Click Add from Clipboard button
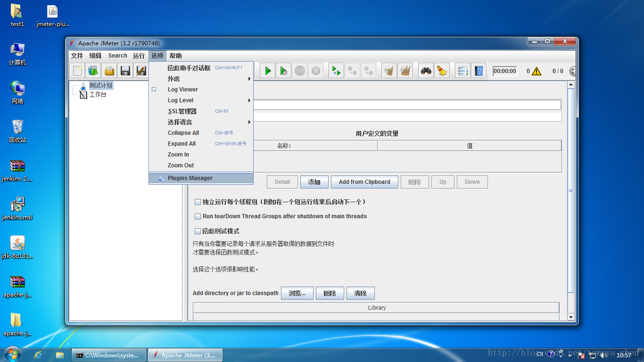Image resolution: width=644 pixels, height=362 pixels. (x=364, y=182)
